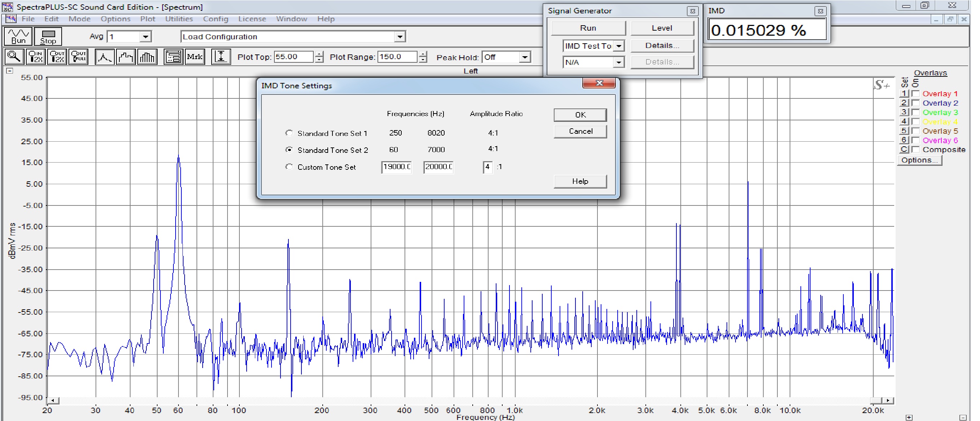
Task: Click the horizontal frequency scrollbar right arrow
Action: pyautogui.click(x=888, y=400)
